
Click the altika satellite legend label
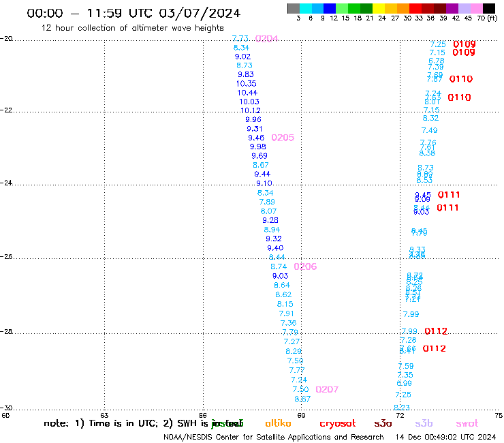click(x=278, y=423)
